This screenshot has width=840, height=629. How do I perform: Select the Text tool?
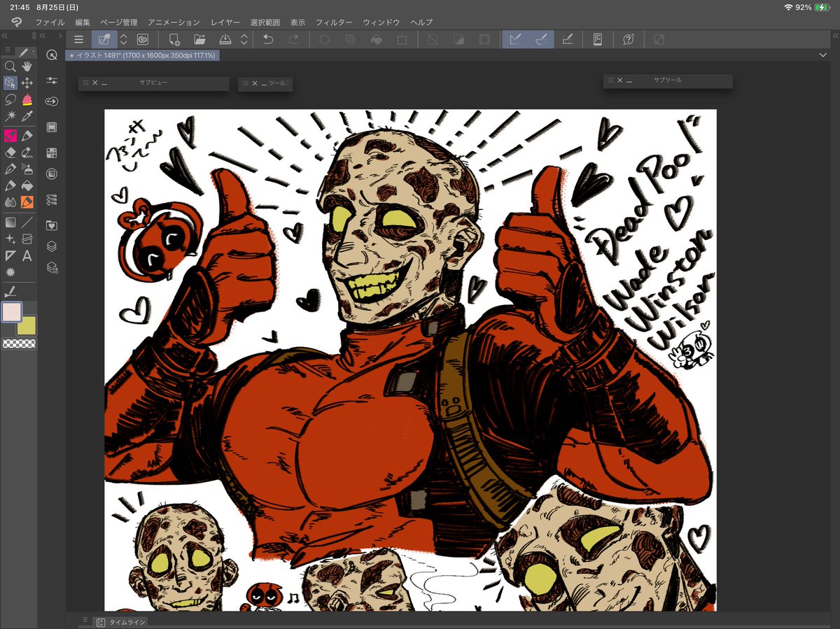(27, 256)
